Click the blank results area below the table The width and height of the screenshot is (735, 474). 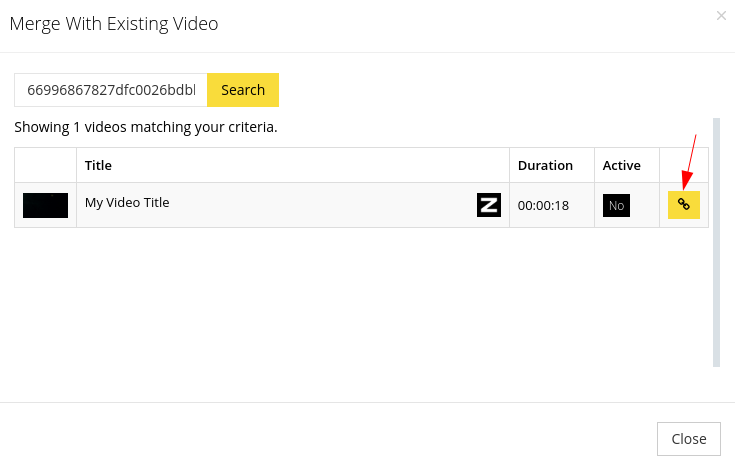pyautogui.click(x=361, y=298)
